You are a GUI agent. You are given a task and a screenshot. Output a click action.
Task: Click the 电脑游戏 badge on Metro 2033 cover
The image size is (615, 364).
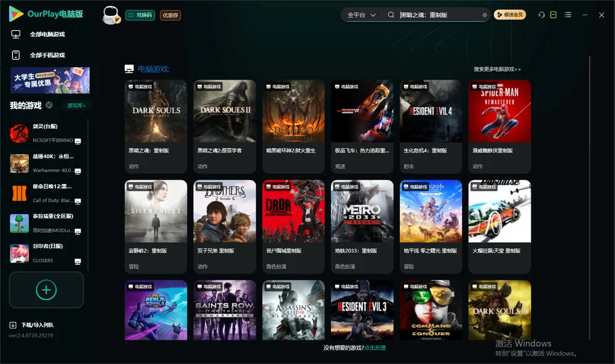tap(346, 187)
